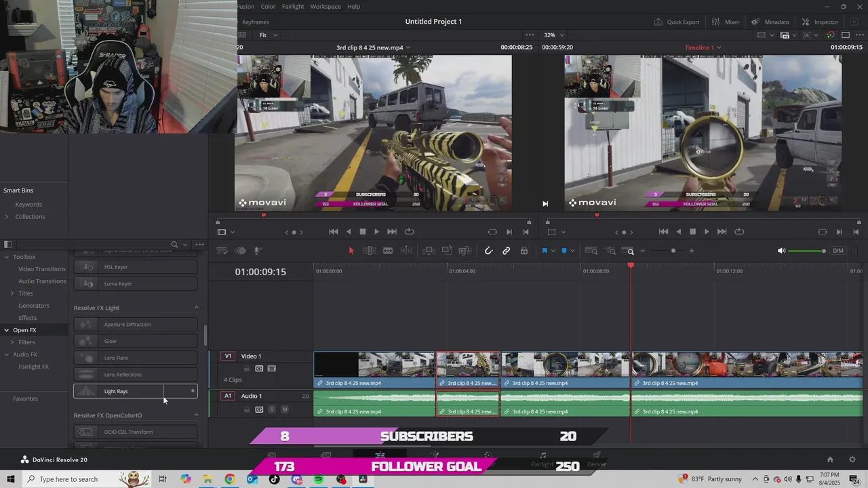
Task: Add a blue flag to clip
Action: 544,251
